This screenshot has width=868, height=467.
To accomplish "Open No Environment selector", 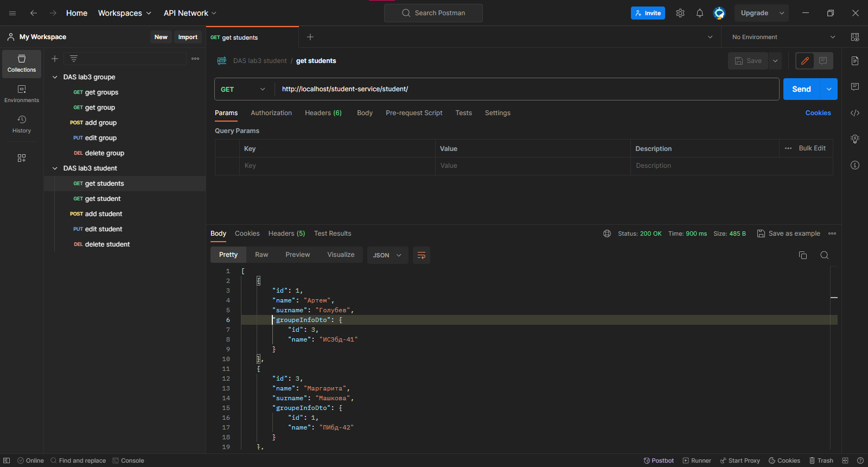I will tap(783, 37).
